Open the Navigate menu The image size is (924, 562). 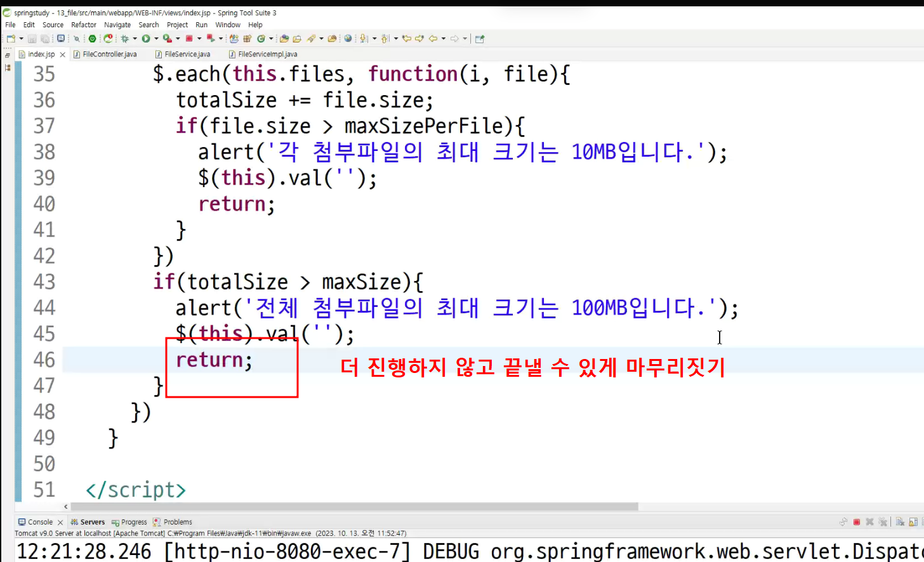tap(117, 25)
